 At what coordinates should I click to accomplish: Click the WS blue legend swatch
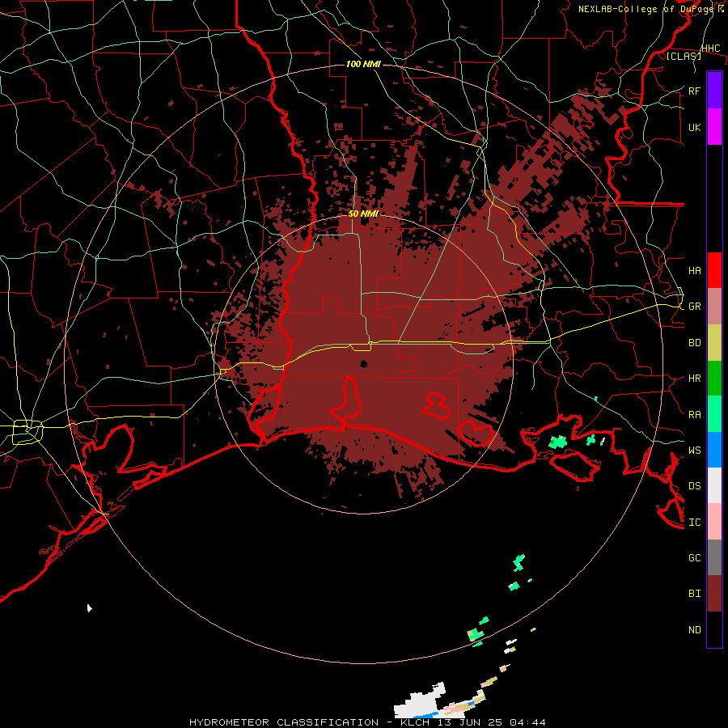coord(714,450)
